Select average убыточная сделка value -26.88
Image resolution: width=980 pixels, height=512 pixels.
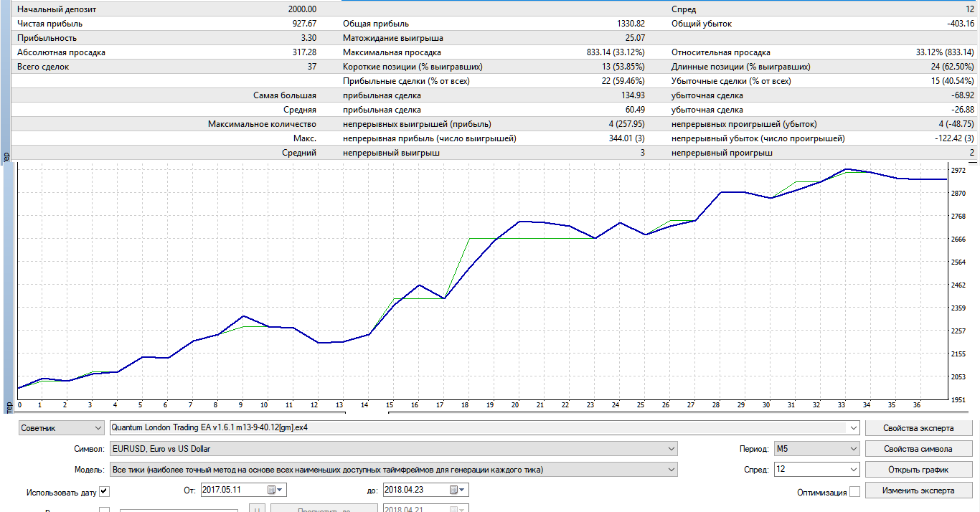pos(963,110)
